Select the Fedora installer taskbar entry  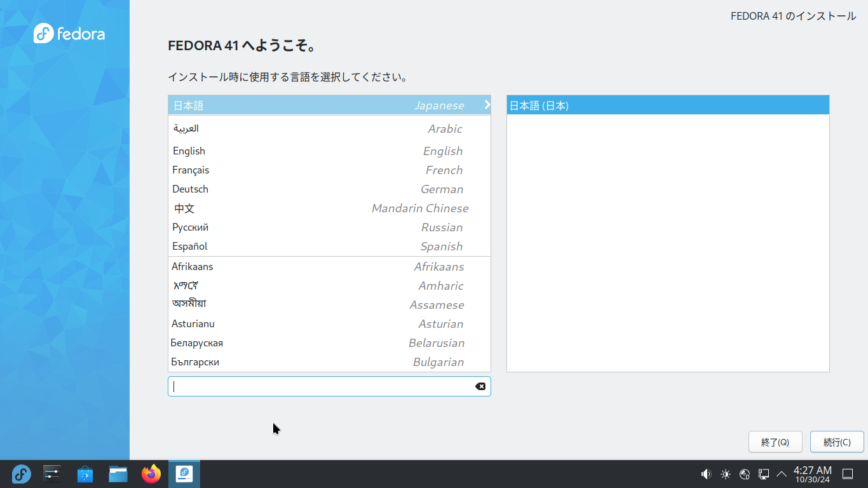(x=184, y=474)
